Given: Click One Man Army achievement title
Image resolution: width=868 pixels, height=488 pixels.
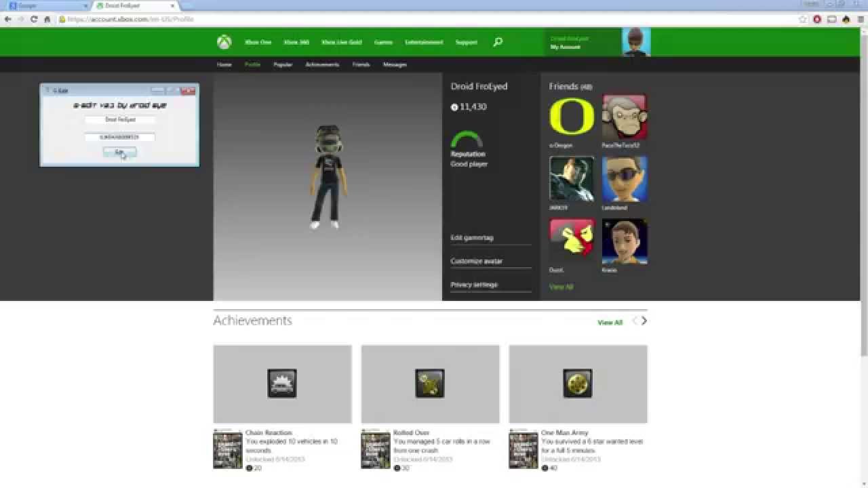Looking at the screenshot, I should [565, 432].
